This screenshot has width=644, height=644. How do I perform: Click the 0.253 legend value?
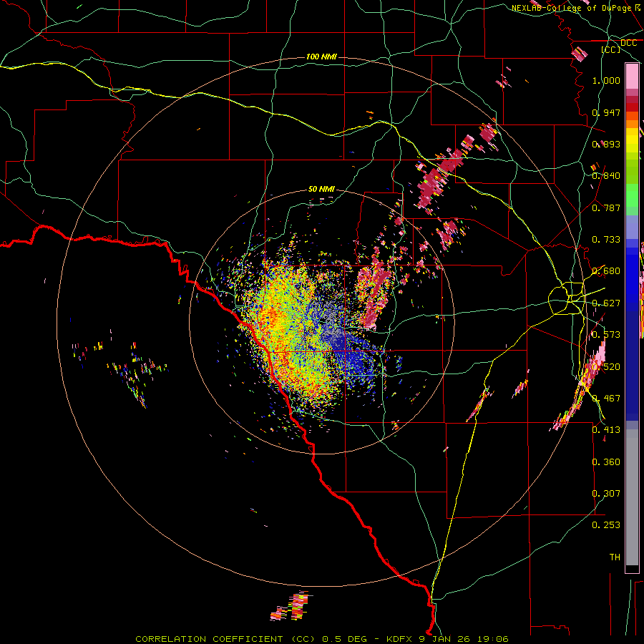tap(606, 525)
